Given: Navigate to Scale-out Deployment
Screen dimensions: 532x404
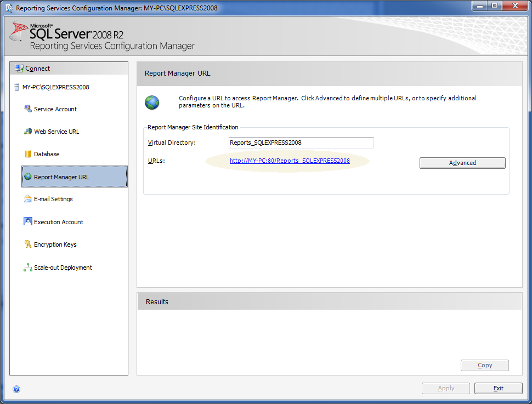Looking at the screenshot, I should click(x=63, y=268).
